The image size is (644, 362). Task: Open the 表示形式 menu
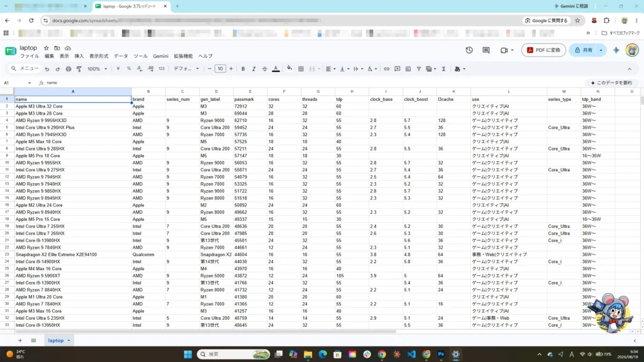coord(99,57)
